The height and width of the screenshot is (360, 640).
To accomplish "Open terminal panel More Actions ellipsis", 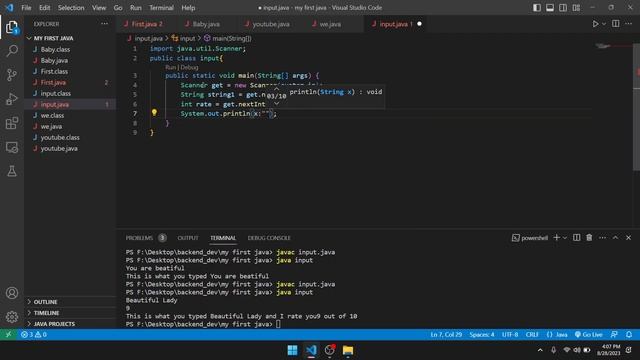I will tap(602, 238).
